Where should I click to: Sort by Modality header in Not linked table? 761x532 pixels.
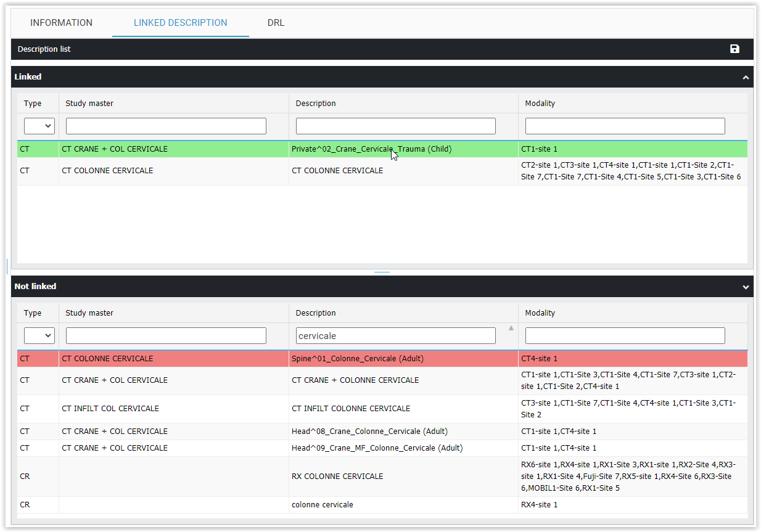pyautogui.click(x=540, y=313)
